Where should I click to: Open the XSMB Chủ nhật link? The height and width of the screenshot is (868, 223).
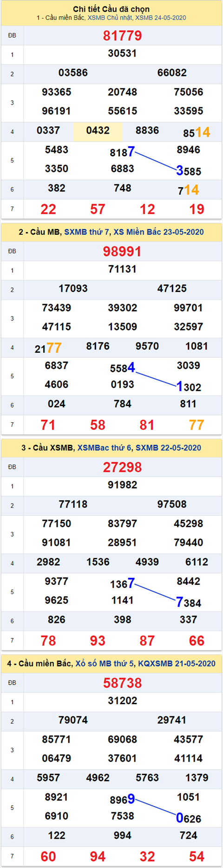110,18
